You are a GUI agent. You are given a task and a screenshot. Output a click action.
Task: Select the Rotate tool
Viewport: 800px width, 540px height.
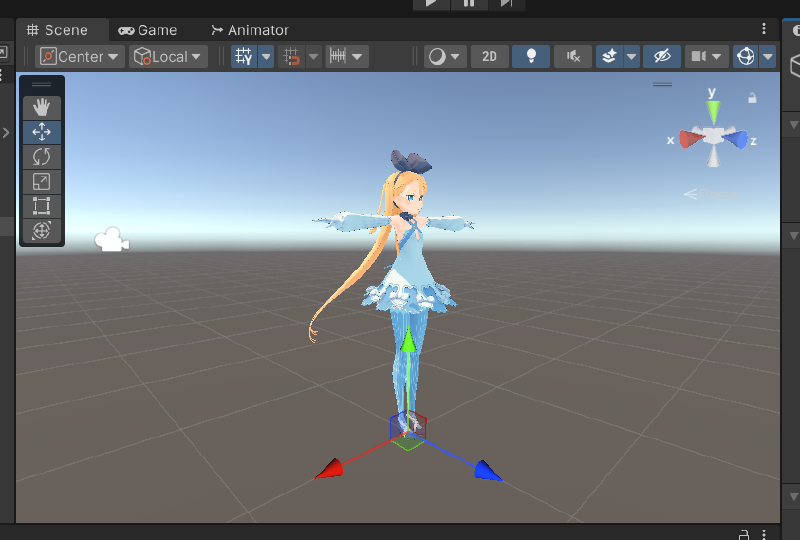pos(42,157)
